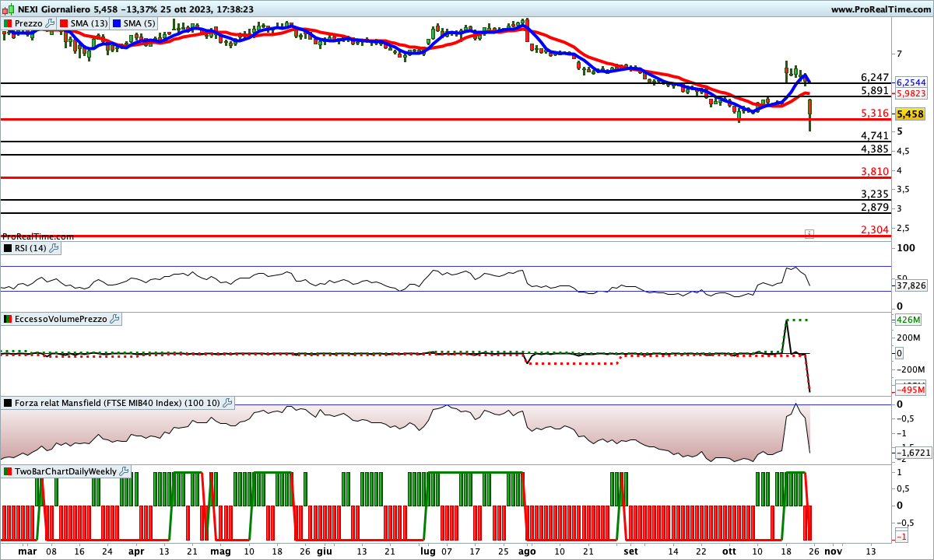Click the red 3,810 level label

pyautogui.click(x=875, y=171)
